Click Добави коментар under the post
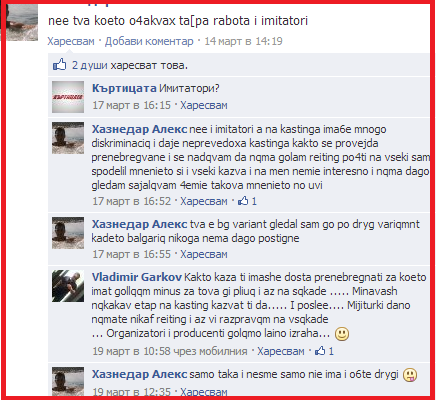 [149, 41]
